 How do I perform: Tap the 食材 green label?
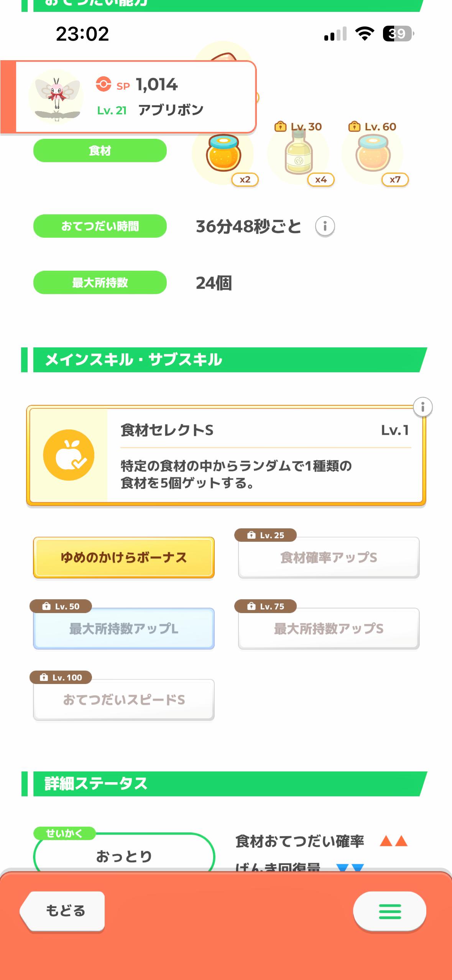pos(100,151)
